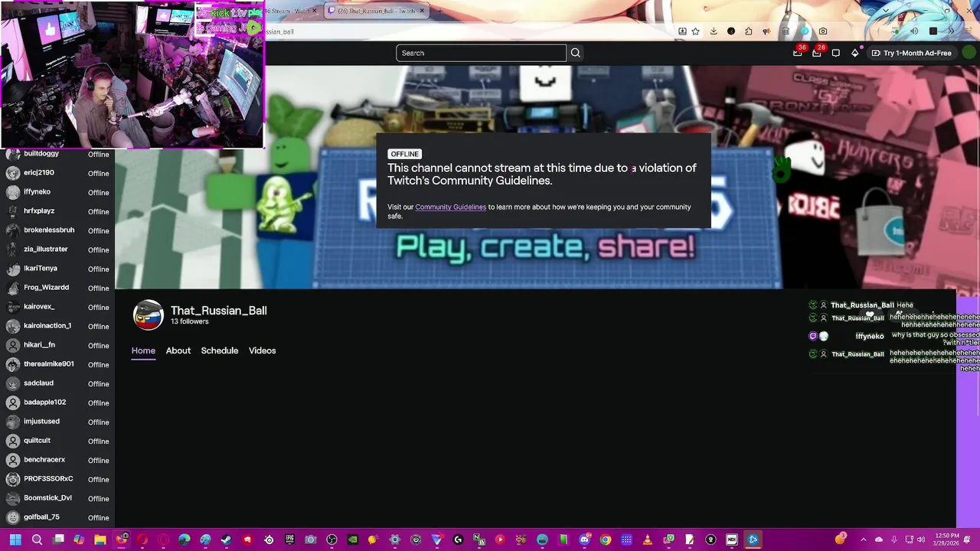The height and width of the screenshot is (551, 980).
Task: Open therealmike901 channel in sidebar
Action: pos(57,364)
